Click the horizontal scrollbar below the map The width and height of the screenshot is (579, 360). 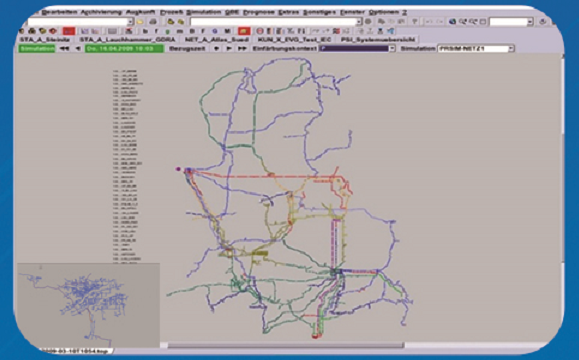tap(286, 346)
